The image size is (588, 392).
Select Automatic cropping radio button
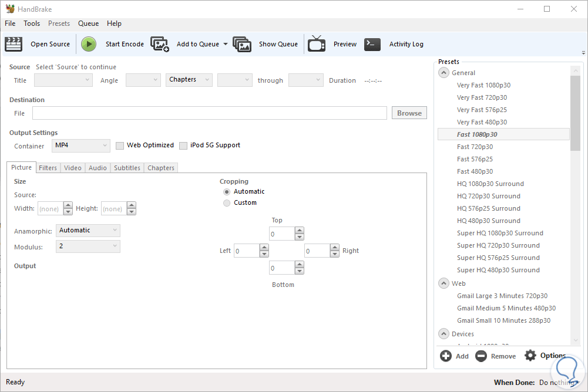227,192
